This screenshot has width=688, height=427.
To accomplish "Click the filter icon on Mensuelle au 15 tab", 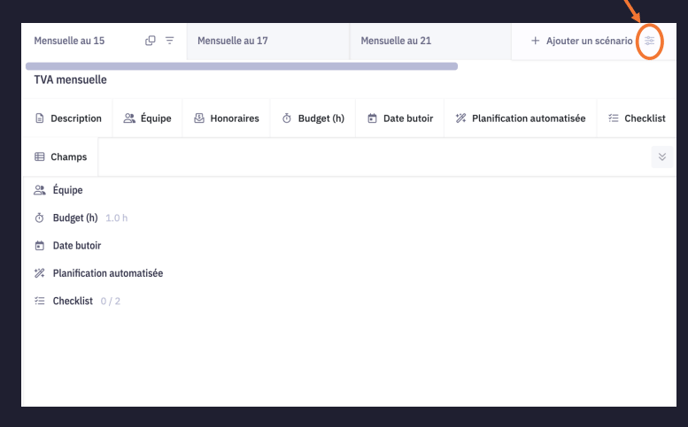I will 170,41.
